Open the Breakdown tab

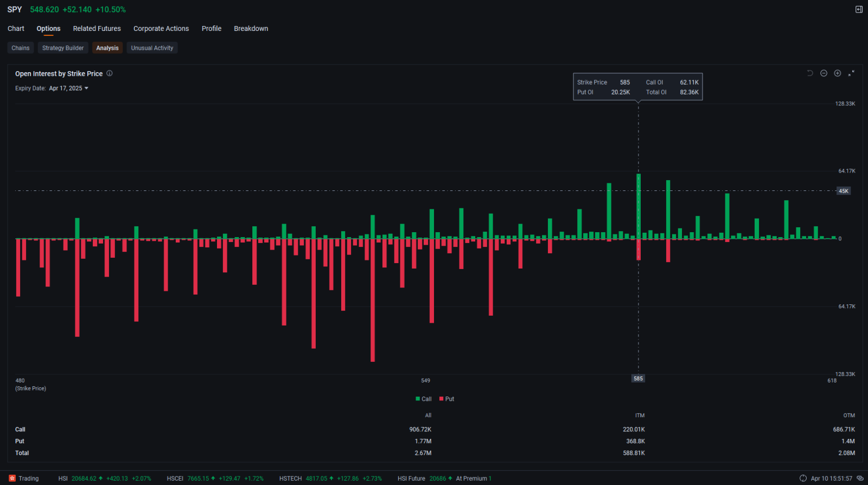[251, 29]
